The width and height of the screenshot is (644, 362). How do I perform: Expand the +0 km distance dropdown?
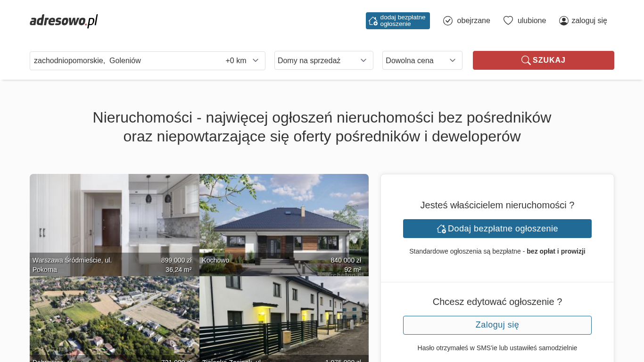[x=242, y=60]
